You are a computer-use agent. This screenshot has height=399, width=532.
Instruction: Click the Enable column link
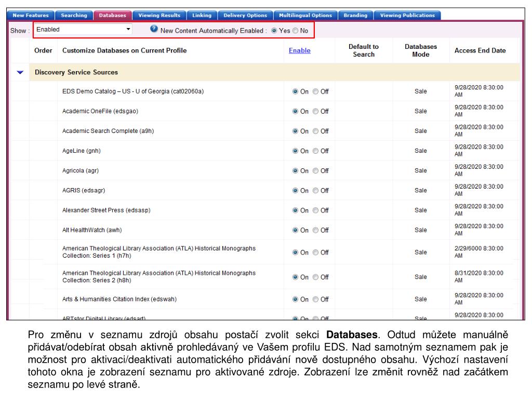coord(300,50)
